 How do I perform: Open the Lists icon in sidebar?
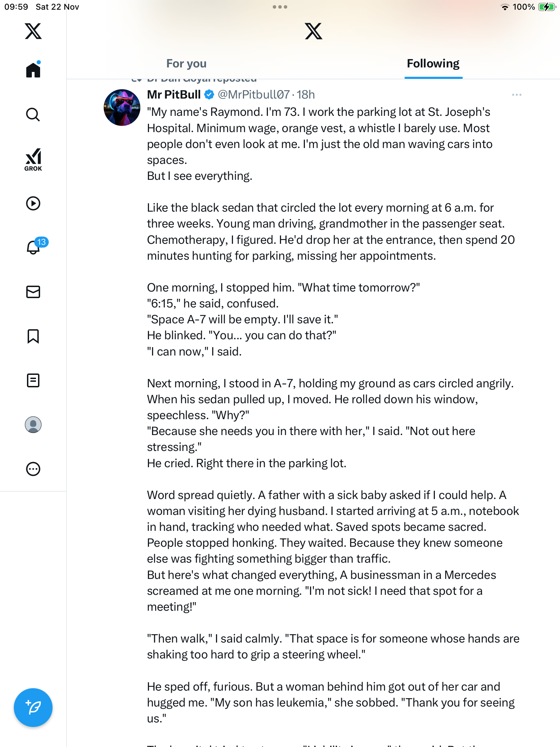(33, 380)
